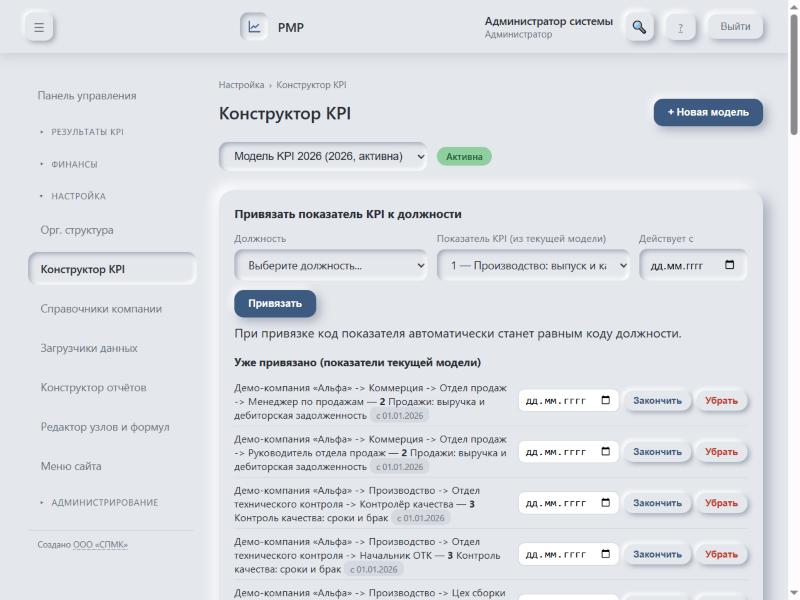Click Закончить for Контролёр качества
This screenshot has height=600, width=800.
[x=657, y=503]
